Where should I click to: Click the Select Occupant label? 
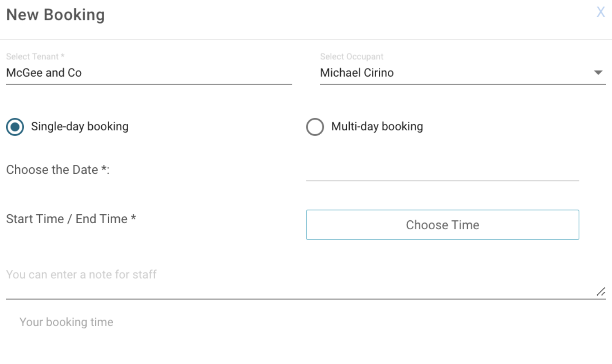[x=351, y=57]
